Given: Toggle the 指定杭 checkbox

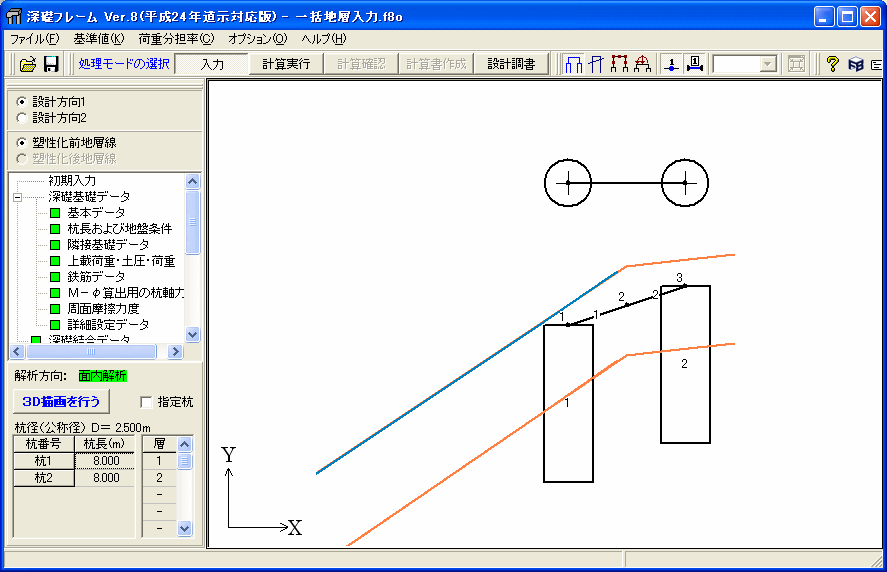Looking at the screenshot, I should tap(146, 402).
